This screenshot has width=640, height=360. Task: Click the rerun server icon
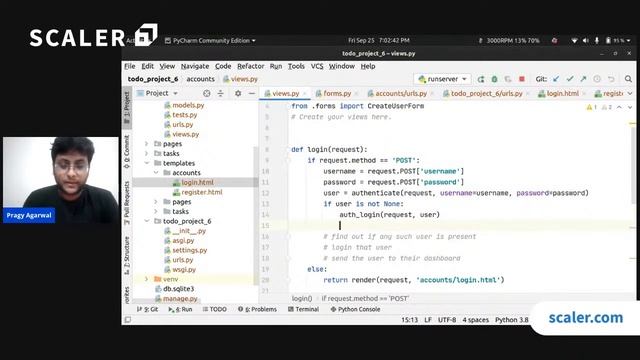[481, 79]
